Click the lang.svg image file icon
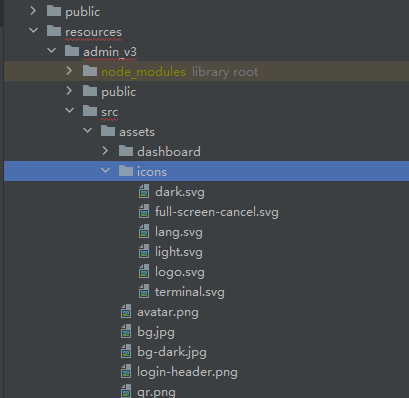 [x=144, y=232]
